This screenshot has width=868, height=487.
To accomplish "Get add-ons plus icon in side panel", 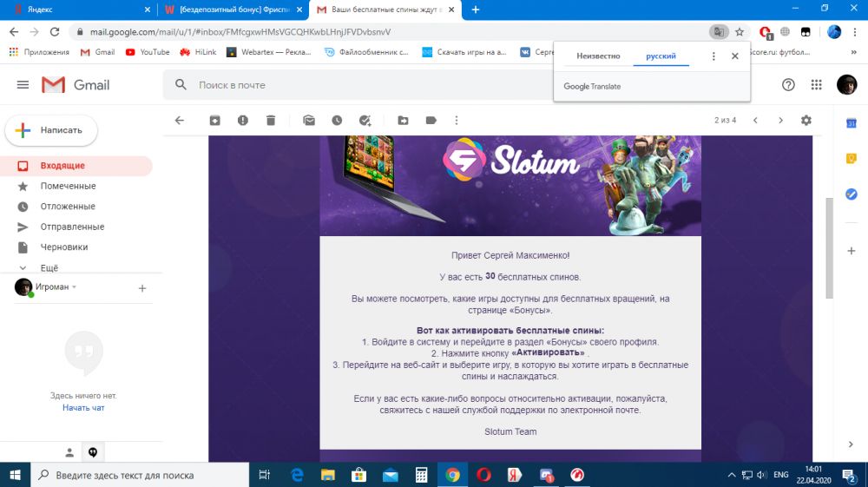I will click(852, 251).
